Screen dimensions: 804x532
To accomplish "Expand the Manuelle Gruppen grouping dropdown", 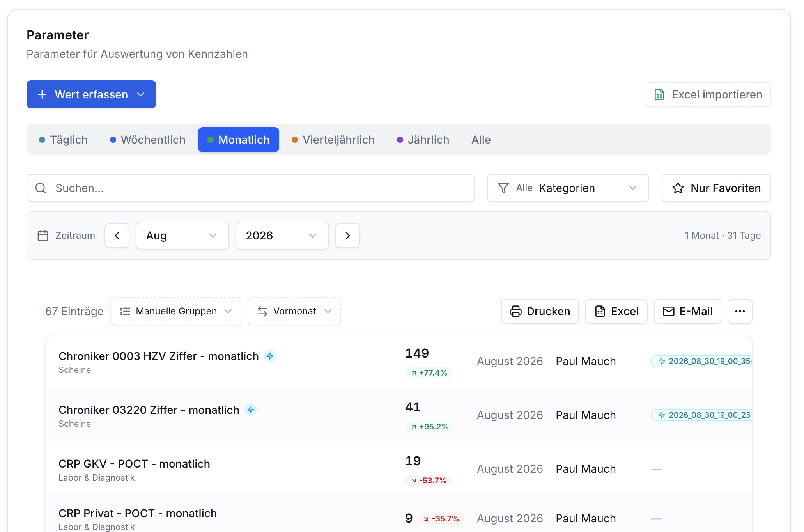I will click(x=175, y=311).
